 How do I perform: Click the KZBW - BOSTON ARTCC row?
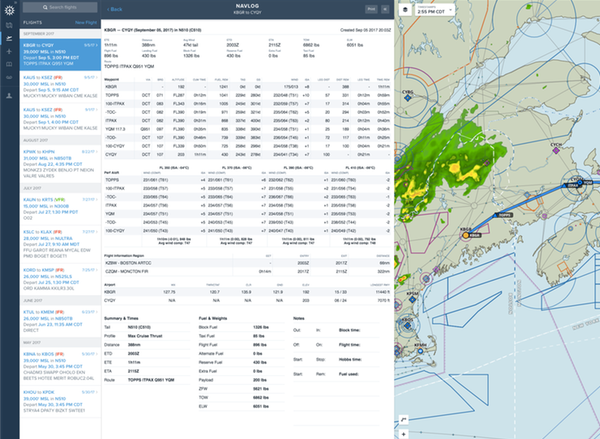coord(247,263)
